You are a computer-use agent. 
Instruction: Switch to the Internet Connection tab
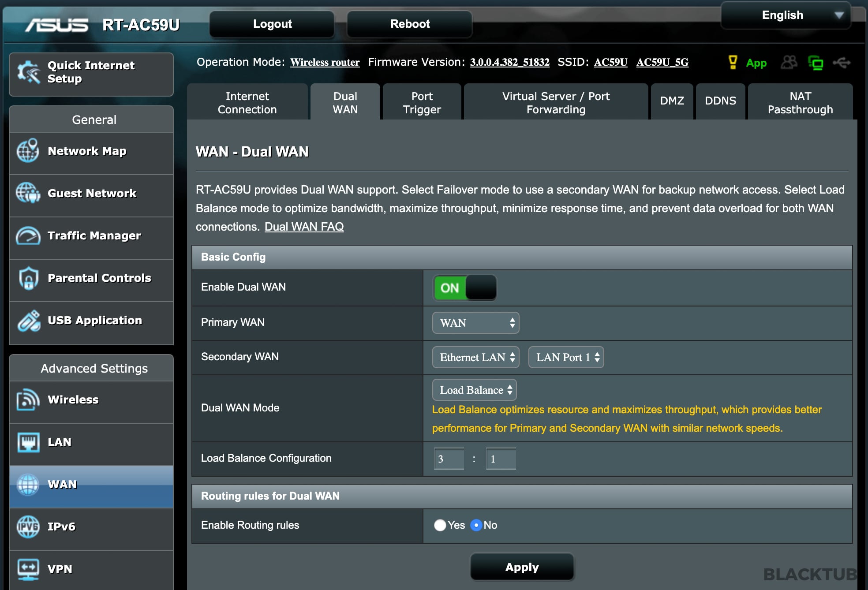[x=247, y=102]
